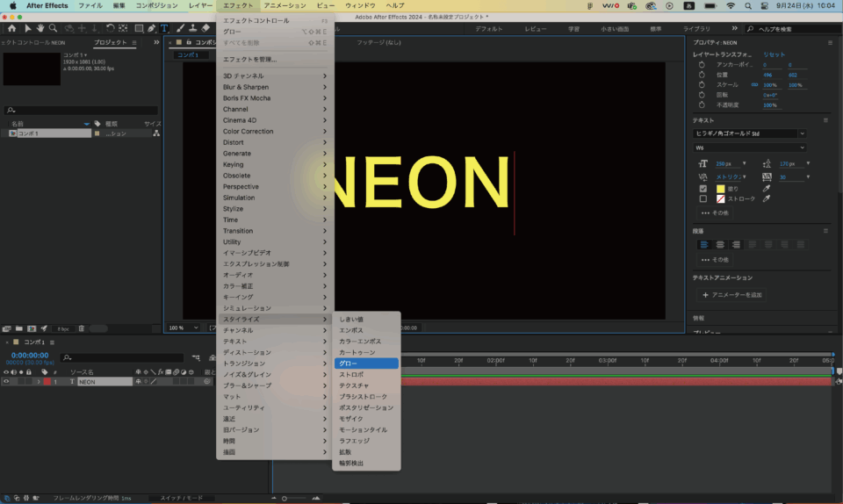Uncheck the 塗り fill checkbox
Viewport: 843px width, 504px height.
702,188
